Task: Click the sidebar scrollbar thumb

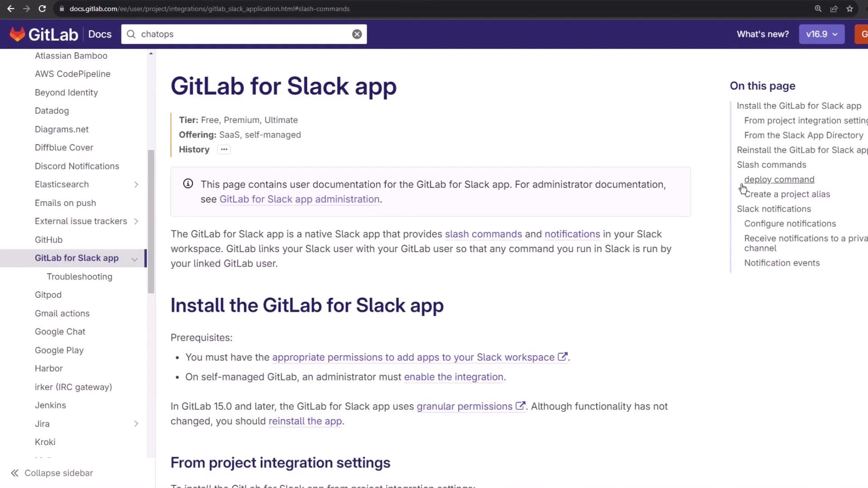Action: (x=151, y=221)
